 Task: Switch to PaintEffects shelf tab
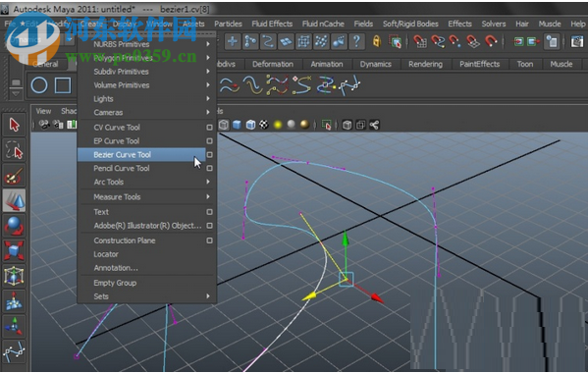[480, 64]
